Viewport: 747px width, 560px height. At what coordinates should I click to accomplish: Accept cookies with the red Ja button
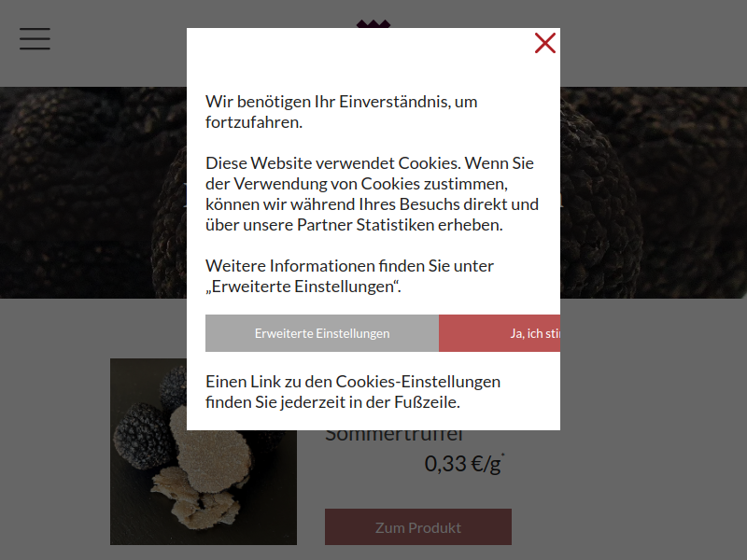[x=500, y=333]
